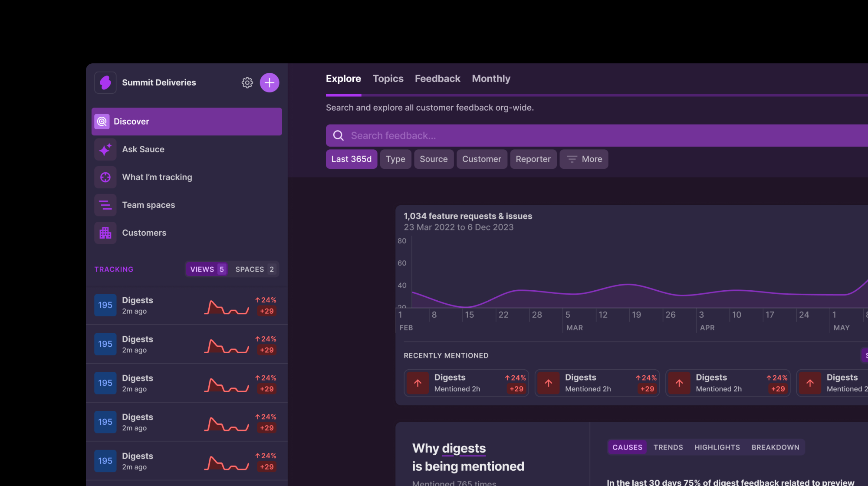Open the first recently mentioned Digests card
The image size is (868, 486).
pos(466,383)
